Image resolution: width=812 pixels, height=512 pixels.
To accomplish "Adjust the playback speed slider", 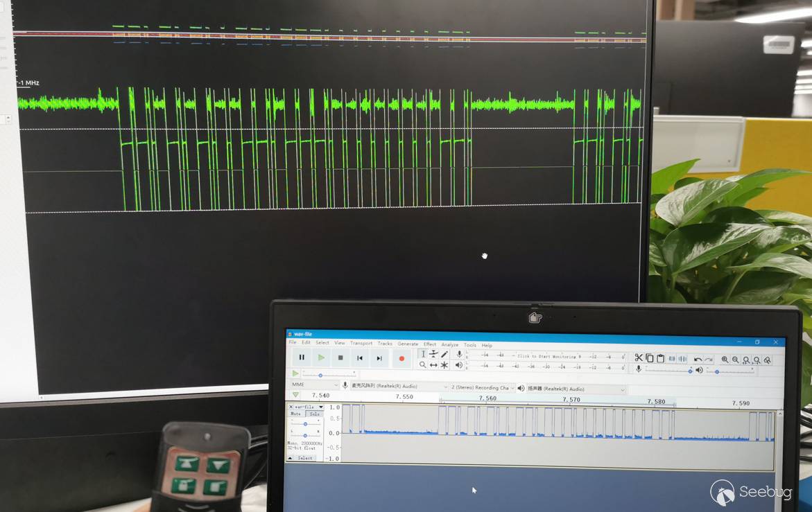I will click(x=329, y=374).
